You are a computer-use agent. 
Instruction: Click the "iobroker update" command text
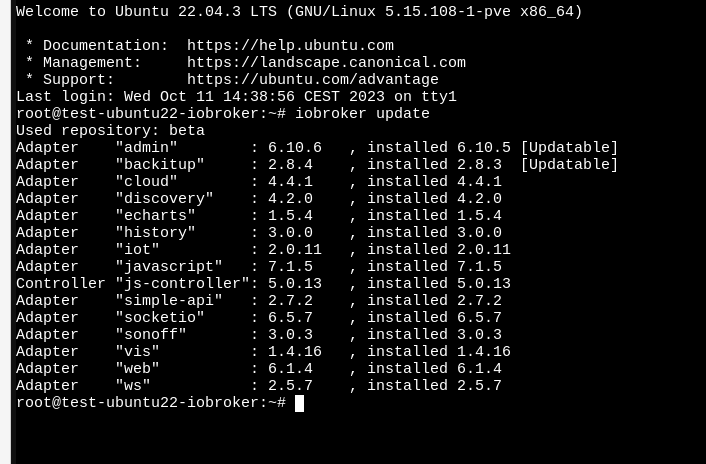pos(362,113)
